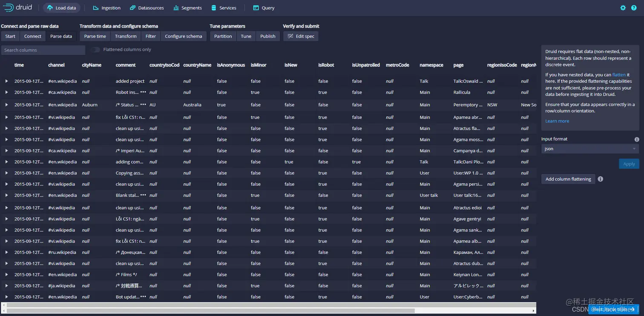Click the Services icon in the top navigation

coord(214,8)
